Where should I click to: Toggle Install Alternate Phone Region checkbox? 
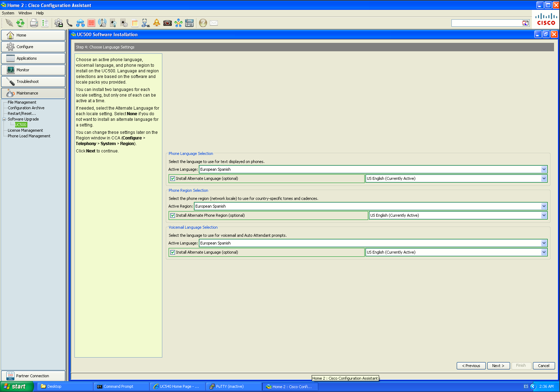(172, 215)
